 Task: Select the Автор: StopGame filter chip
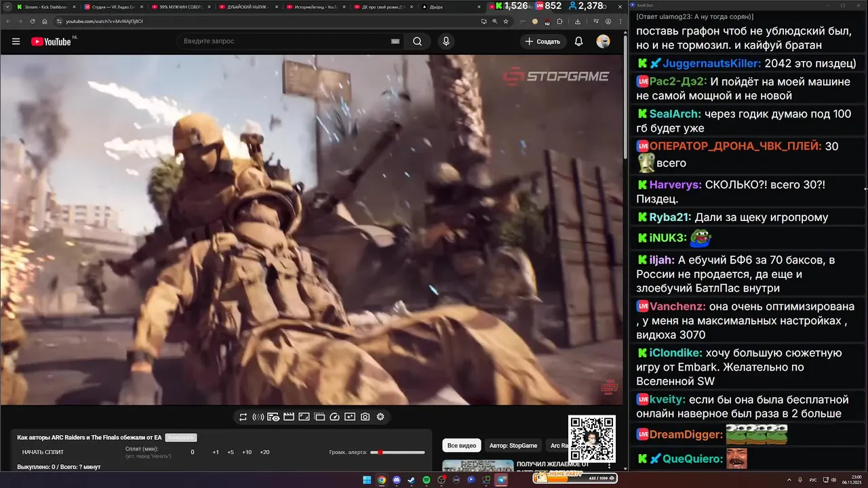click(513, 445)
